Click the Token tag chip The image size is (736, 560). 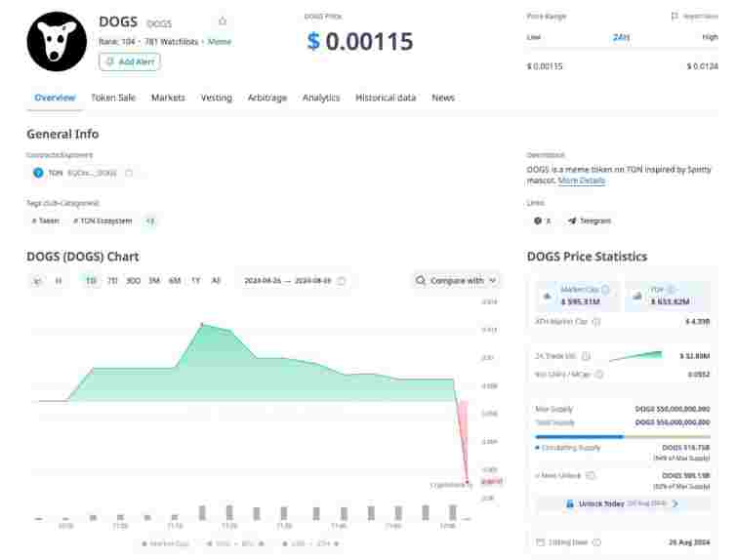[46, 220]
